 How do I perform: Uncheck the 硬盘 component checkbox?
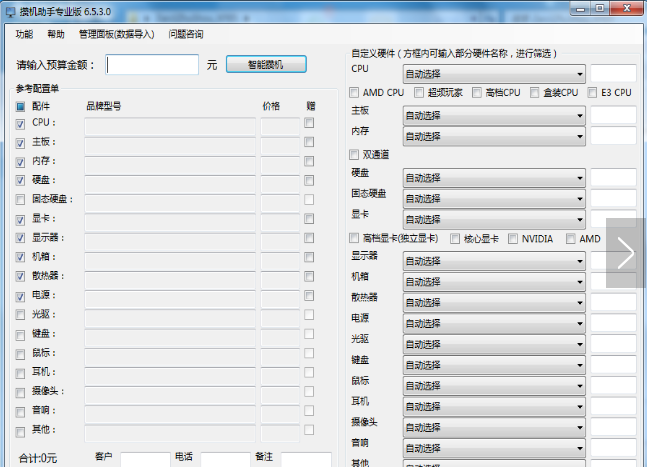point(20,181)
